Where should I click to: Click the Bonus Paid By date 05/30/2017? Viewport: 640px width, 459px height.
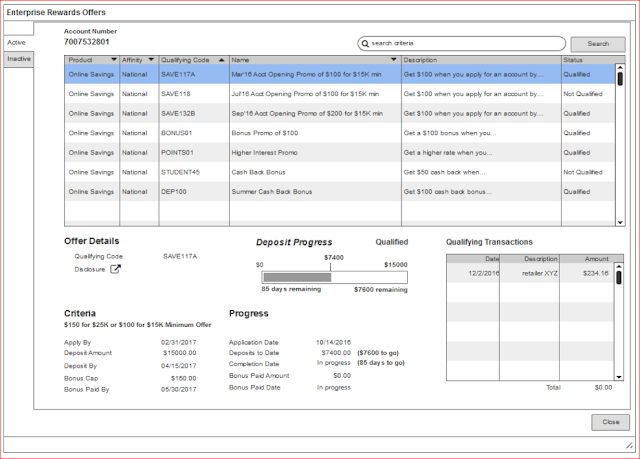[x=178, y=389]
